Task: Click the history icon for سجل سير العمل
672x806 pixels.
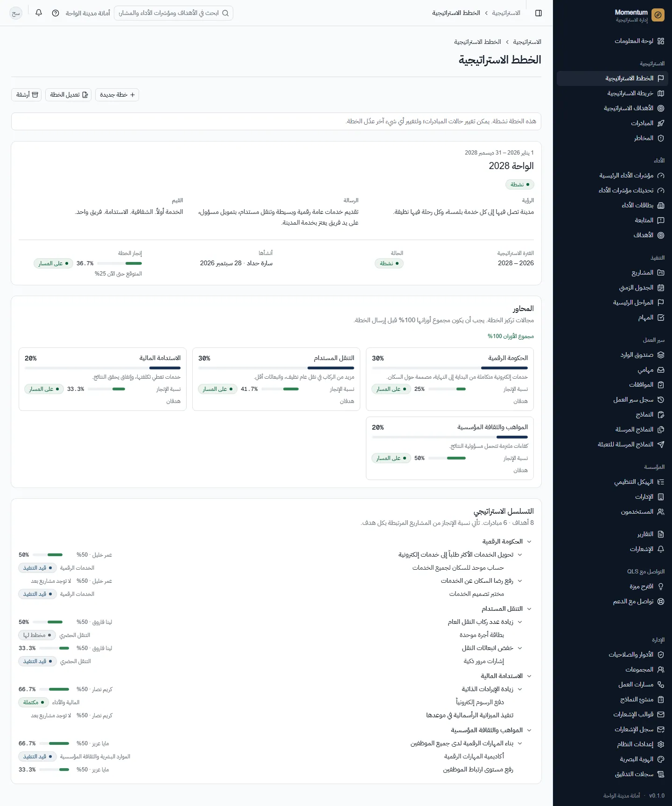Action: (661, 400)
